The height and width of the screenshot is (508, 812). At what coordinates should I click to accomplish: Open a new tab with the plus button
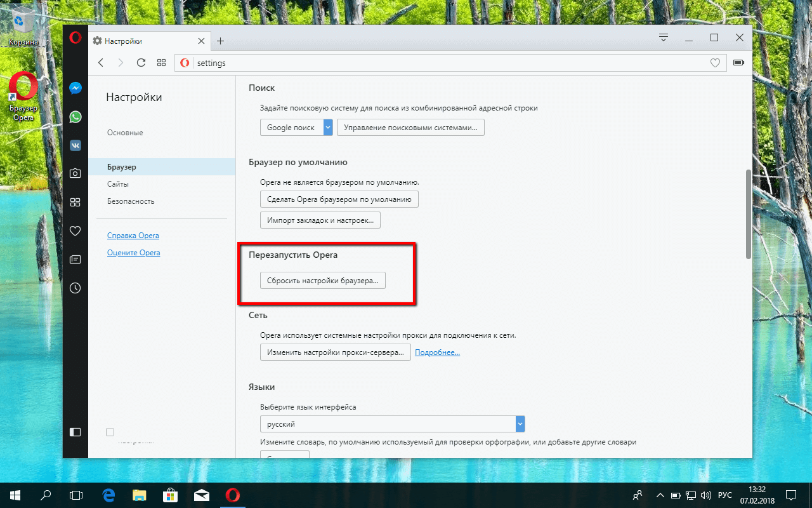(220, 41)
